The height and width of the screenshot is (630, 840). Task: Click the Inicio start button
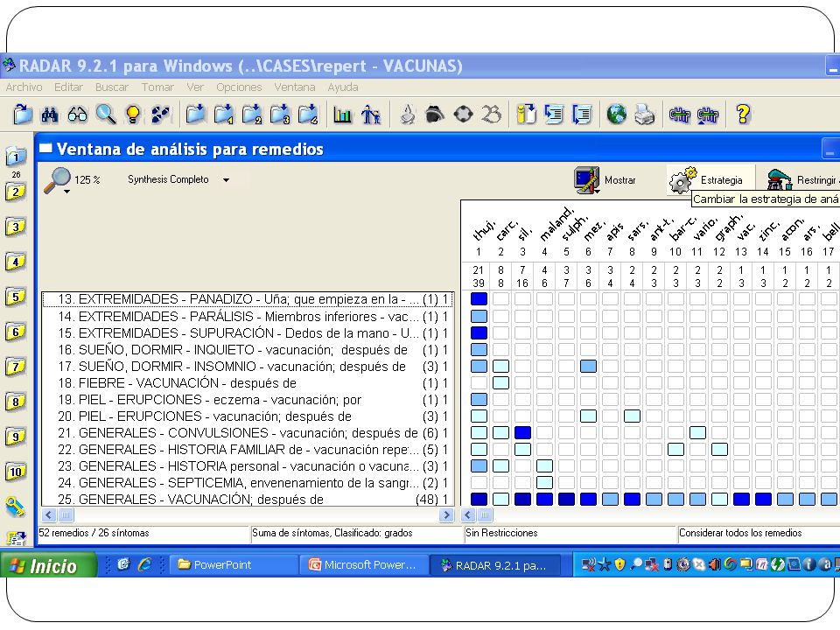point(48,565)
